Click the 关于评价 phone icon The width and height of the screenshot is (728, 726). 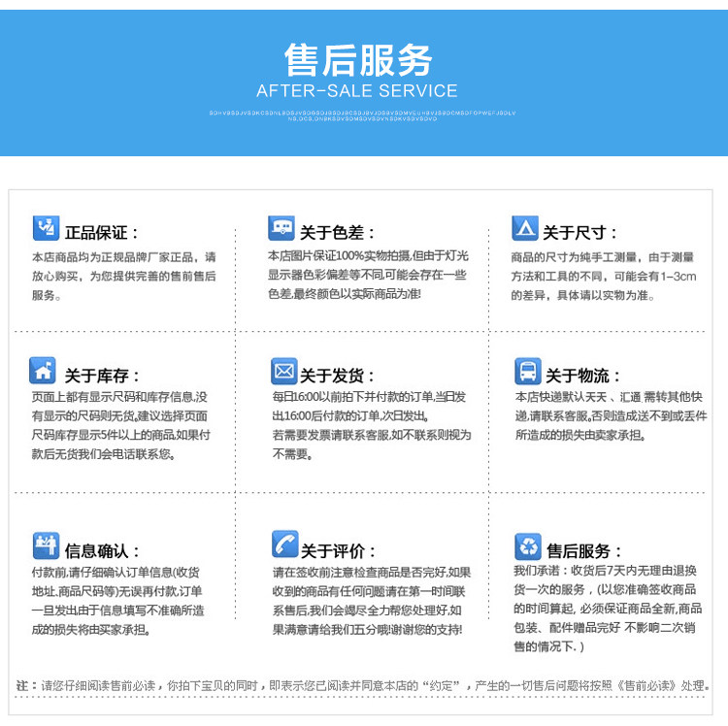coord(285,544)
